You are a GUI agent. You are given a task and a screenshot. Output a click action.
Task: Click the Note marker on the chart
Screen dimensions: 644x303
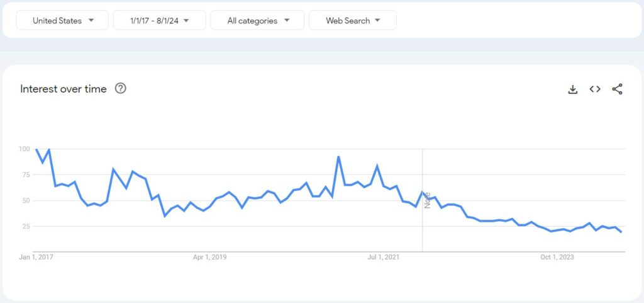click(428, 200)
